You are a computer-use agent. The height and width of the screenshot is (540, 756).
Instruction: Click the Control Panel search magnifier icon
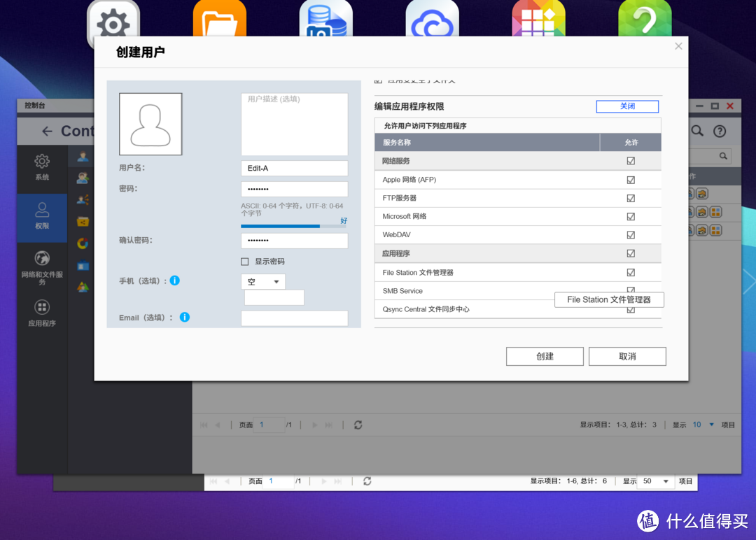(x=697, y=131)
